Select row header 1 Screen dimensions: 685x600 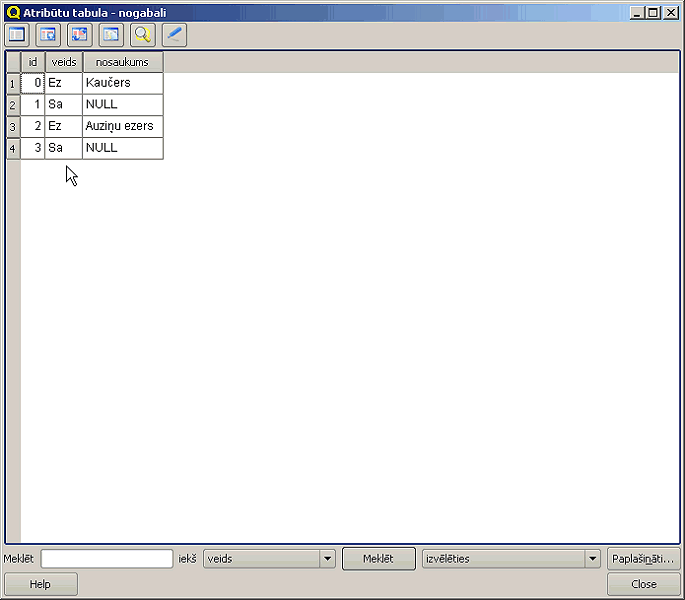[13, 83]
